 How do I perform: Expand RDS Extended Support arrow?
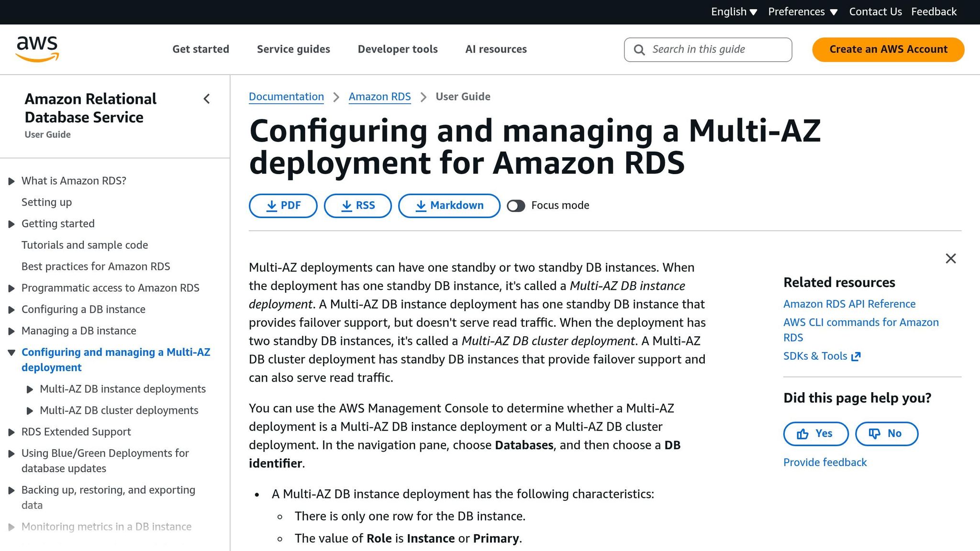(x=11, y=432)
